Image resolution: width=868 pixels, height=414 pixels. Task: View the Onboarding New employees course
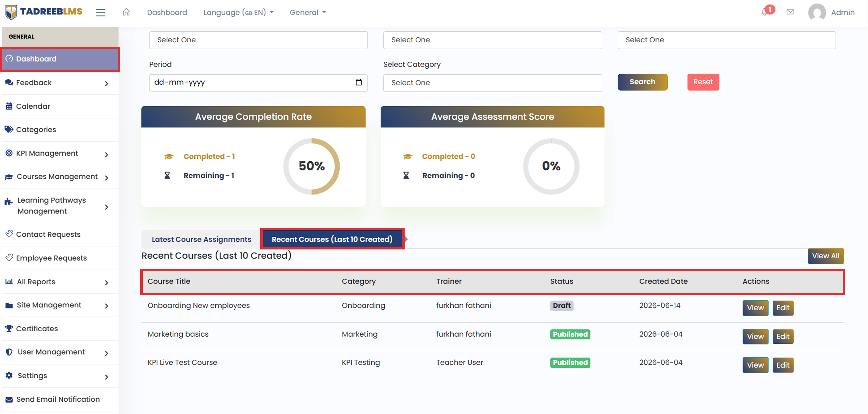click(755, 308)
